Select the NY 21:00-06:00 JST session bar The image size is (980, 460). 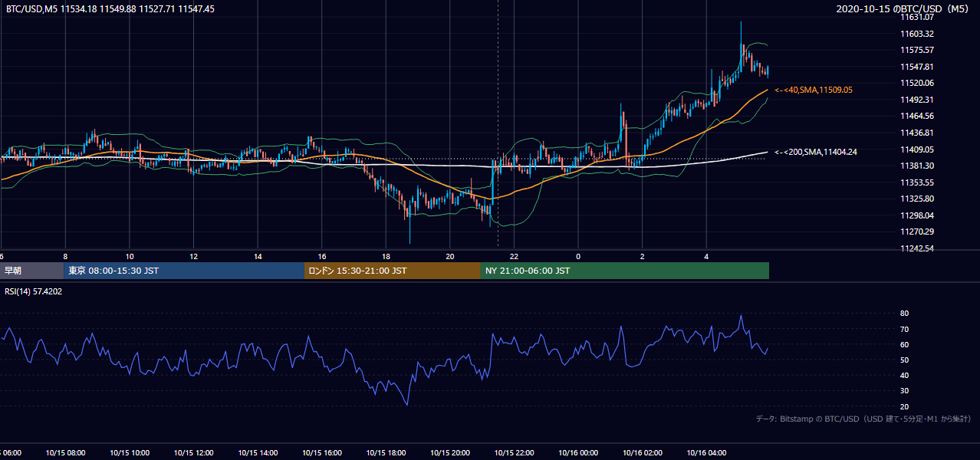[625, 271]
